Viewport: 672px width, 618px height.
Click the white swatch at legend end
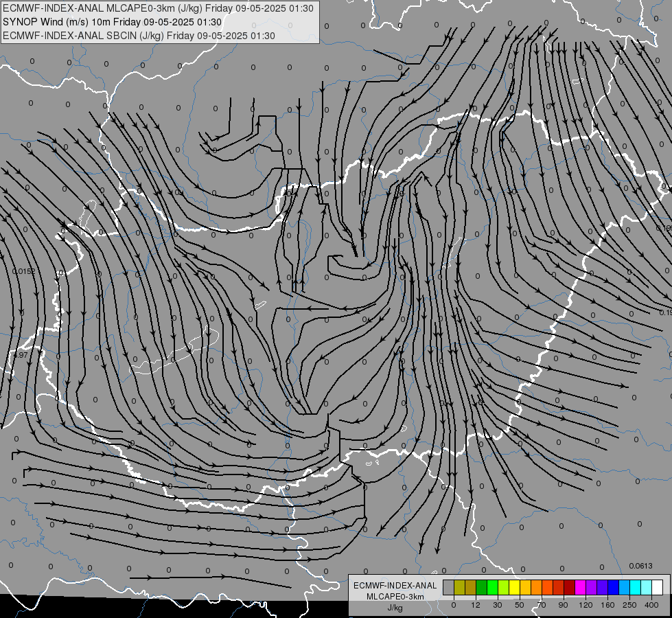pyautogui.click(x=658, y=587)
